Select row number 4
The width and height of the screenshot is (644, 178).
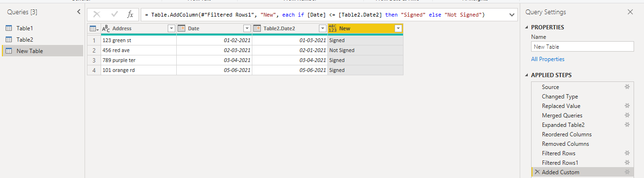pyautogui.click(x=94, y=70)
